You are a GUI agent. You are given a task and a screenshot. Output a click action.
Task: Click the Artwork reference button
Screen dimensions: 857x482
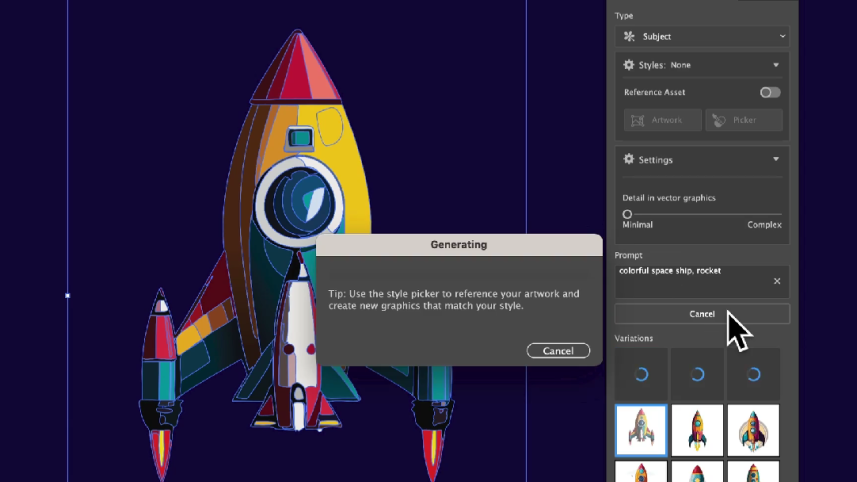tap(662, 120)
